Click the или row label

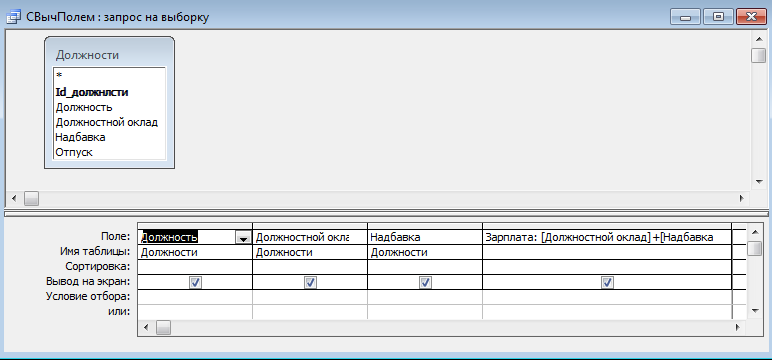pos(119,311)
